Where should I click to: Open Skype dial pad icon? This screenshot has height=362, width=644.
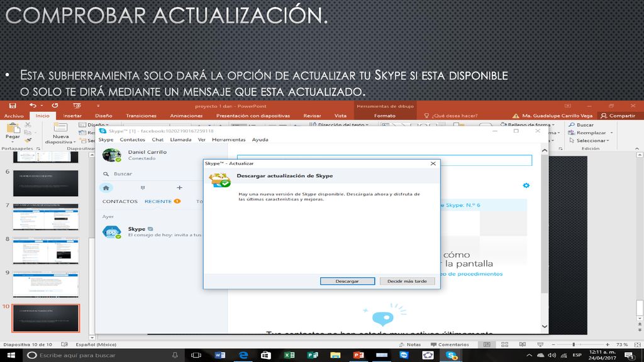point(143,188)
